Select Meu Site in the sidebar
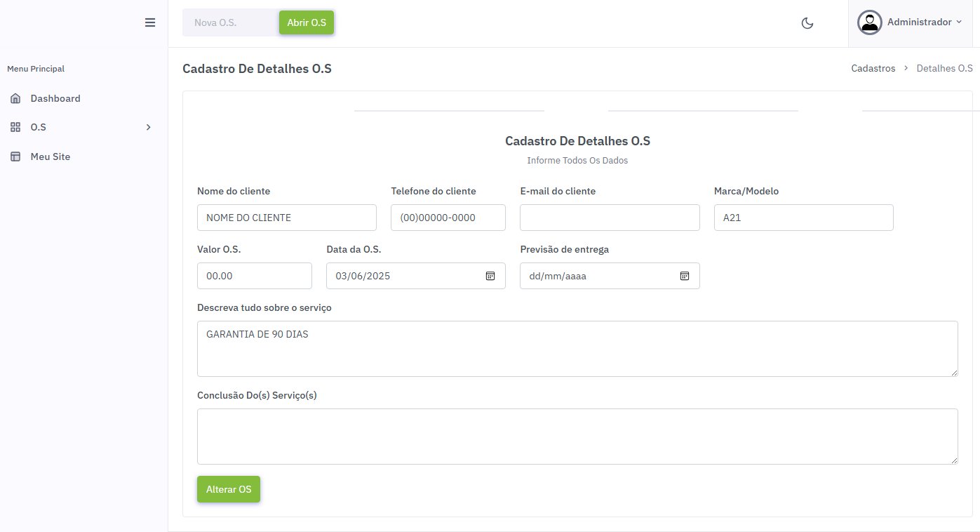The image size is (980, 532). point(51,157)
